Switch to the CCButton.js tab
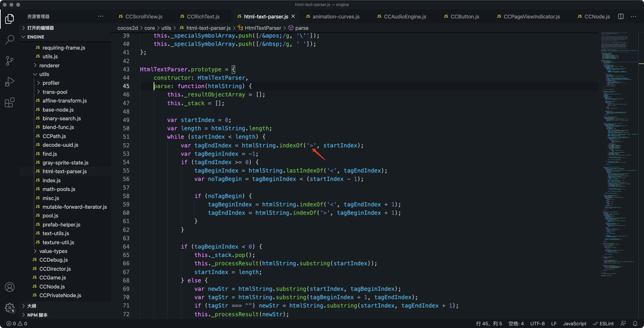This screenshot has width=644, height=328. pyautogui.click(x=462, y=16)
